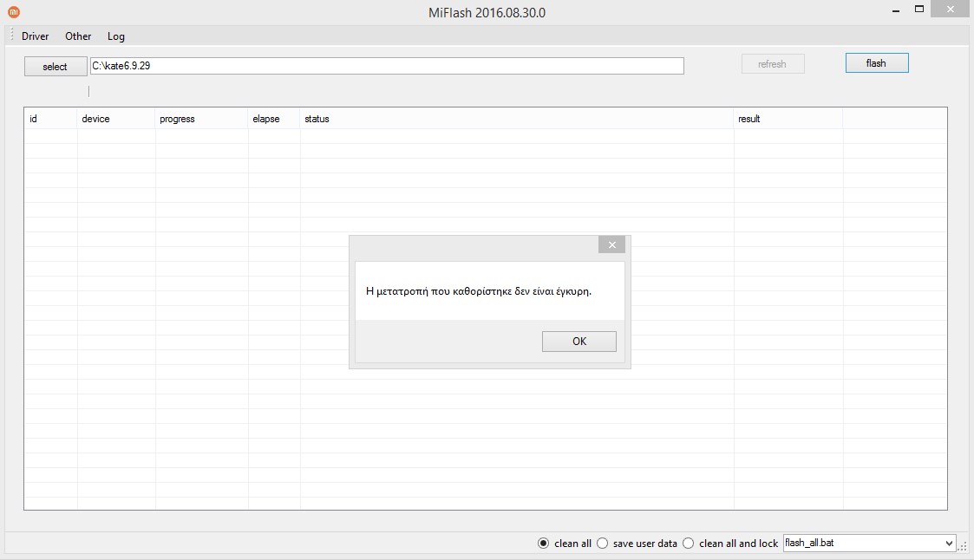Click the ROM path field C:\kate6.9.29
The width and height of the screenshot is (974, 560).
click(387, 66)
